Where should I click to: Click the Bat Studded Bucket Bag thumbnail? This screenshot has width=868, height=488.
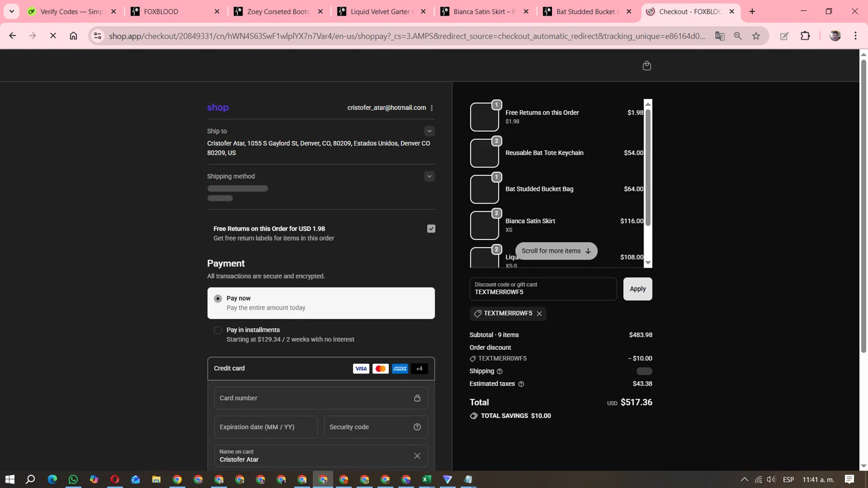click(x=484, y=189)
